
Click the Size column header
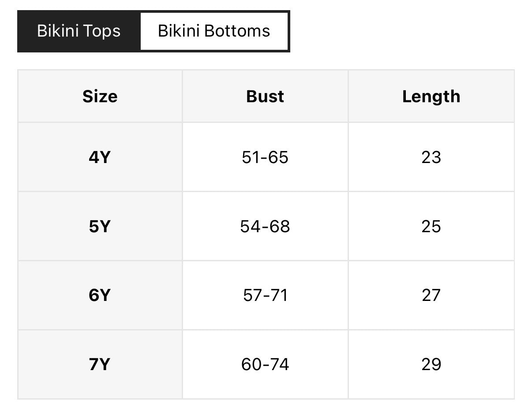[100, 96]
